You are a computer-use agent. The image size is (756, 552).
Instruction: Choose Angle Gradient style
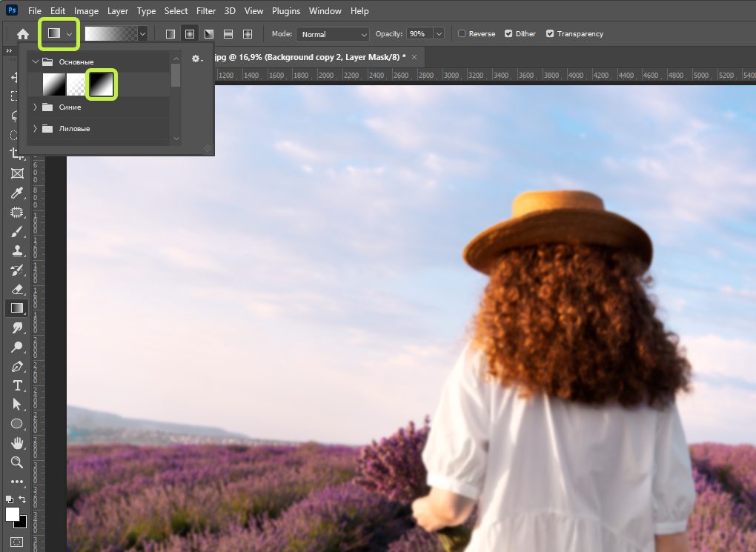point(209,34)
